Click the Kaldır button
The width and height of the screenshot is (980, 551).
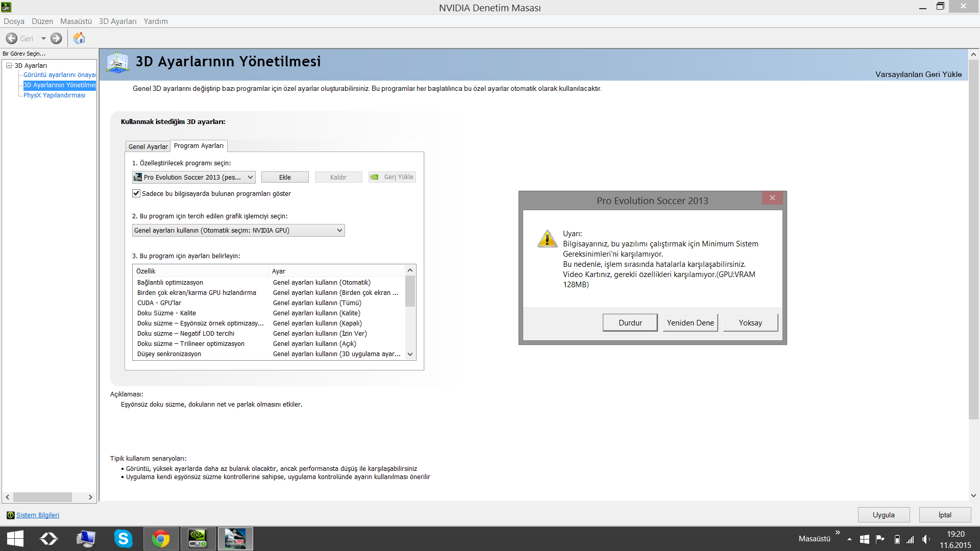338,177
